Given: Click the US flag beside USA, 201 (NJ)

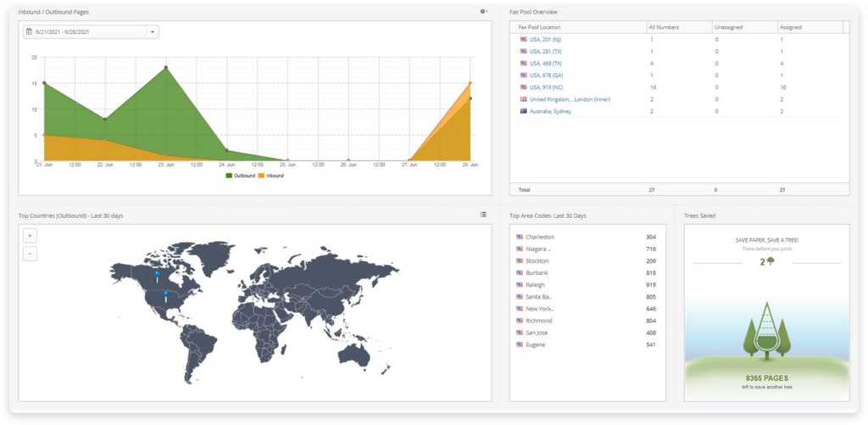Looking at the screenshot, I should [523, 39].
